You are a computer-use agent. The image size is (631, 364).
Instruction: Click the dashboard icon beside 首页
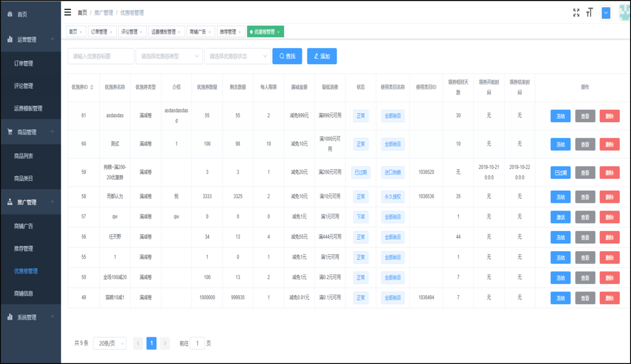point(10,14)
